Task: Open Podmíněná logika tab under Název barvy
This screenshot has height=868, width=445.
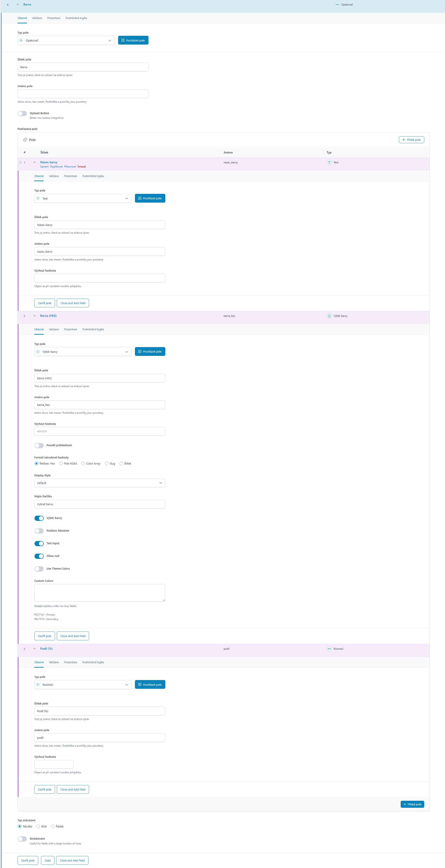Action: click(x=93, y=176)
